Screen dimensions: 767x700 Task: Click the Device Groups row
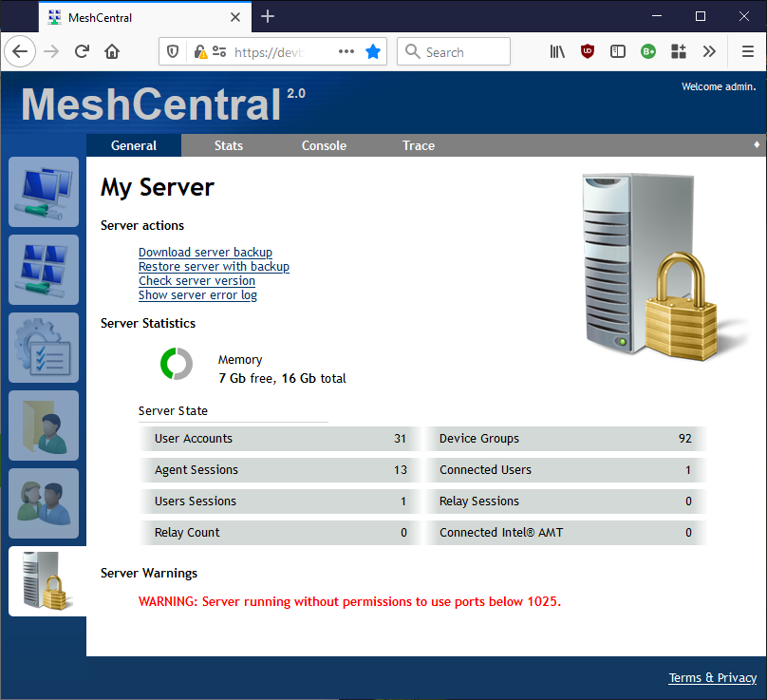click(566, 439)
